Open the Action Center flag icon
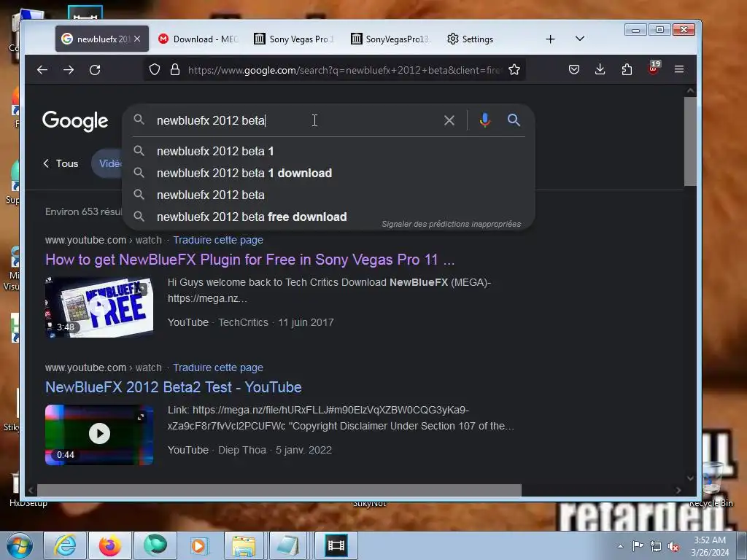747x560 pixels. [638, 546]
